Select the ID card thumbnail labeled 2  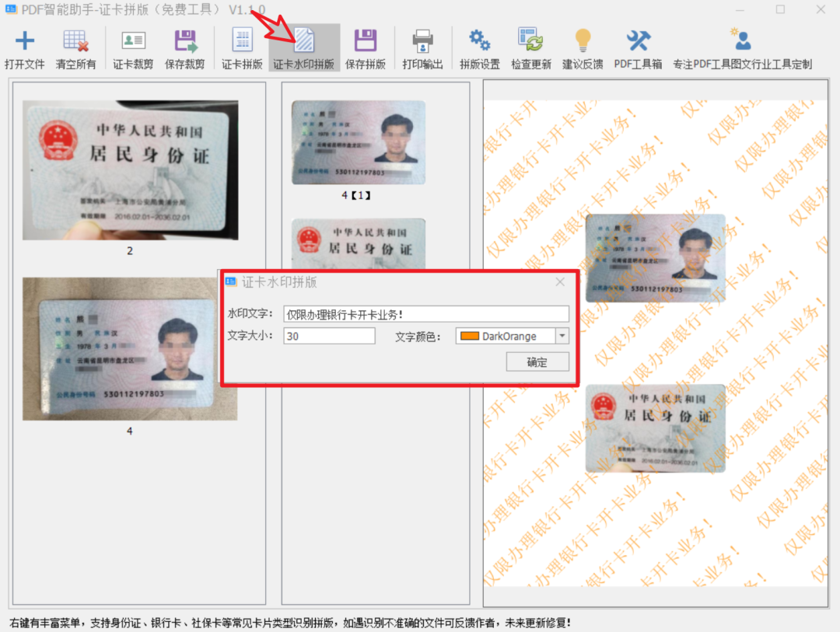(130, 170)
